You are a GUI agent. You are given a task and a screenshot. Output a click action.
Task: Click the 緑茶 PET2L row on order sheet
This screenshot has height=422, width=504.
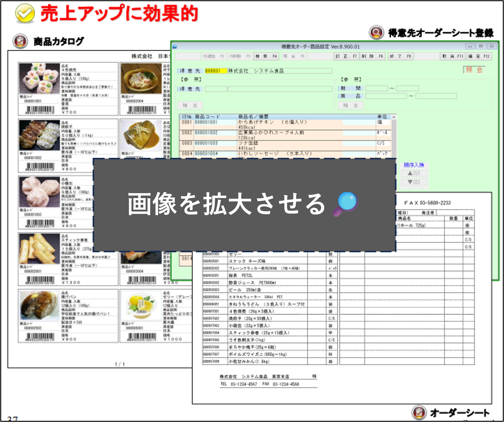click(x=270, y=275)
